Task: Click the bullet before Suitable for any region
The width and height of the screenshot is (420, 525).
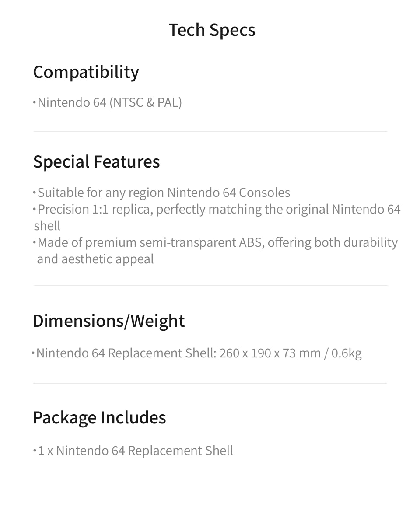Action: pos(34,192)
